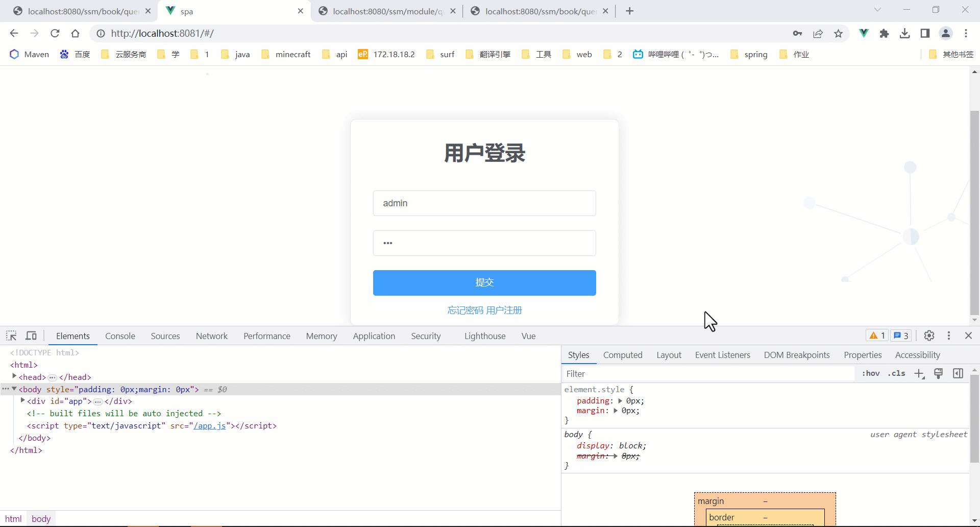This screenshot has width=980, height=527.
Task: Toggle the computed styles sidebar
Action: click(x=958, y=373)
